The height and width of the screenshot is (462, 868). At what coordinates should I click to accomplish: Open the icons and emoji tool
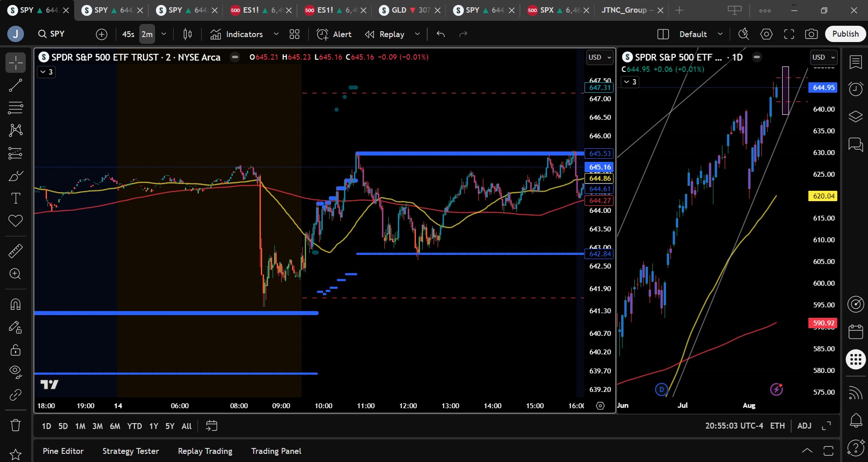point(15,221)
